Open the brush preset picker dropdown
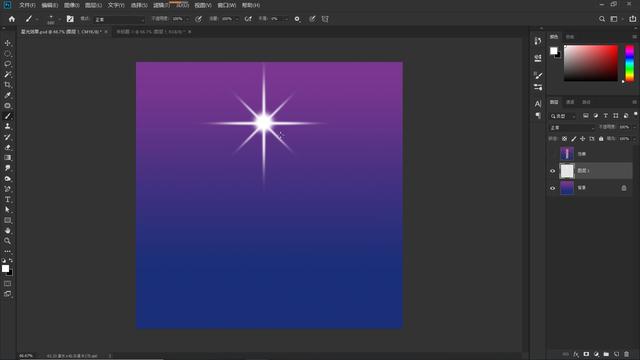Viewport: 640px width, 360px height. point(51,19)
